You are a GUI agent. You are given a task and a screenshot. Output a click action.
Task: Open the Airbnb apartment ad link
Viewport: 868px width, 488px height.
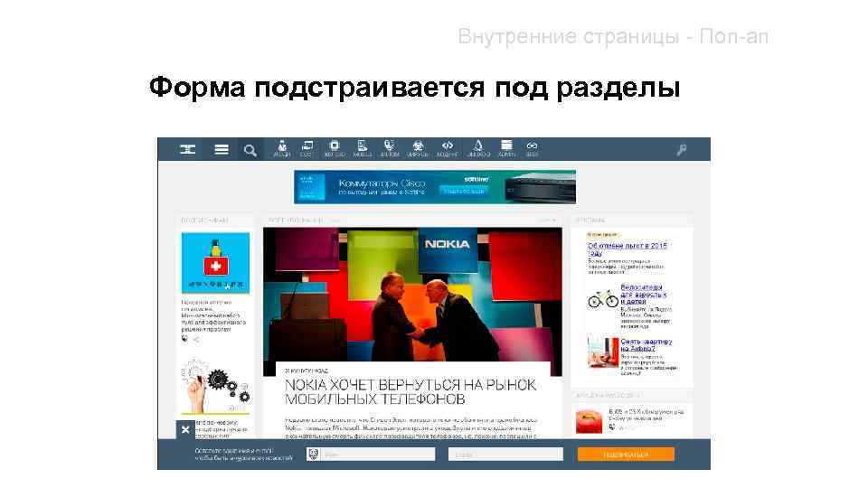tap(646, 345)
